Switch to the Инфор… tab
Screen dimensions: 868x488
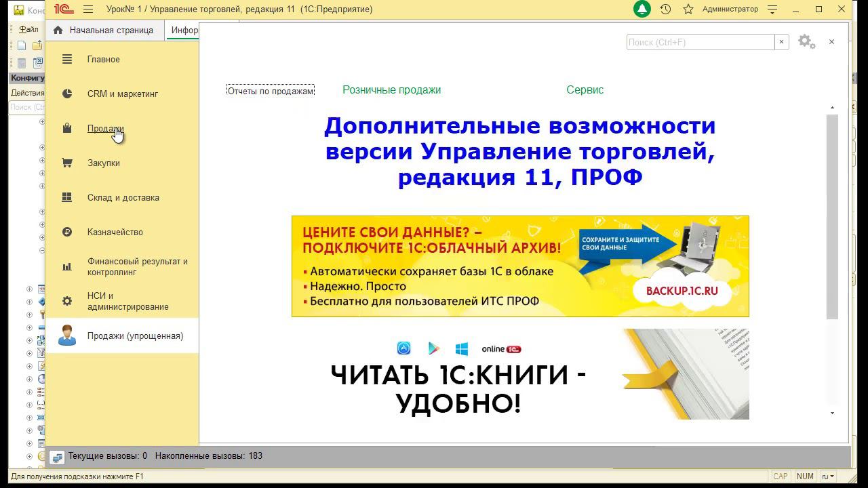(x=184, y=30)
